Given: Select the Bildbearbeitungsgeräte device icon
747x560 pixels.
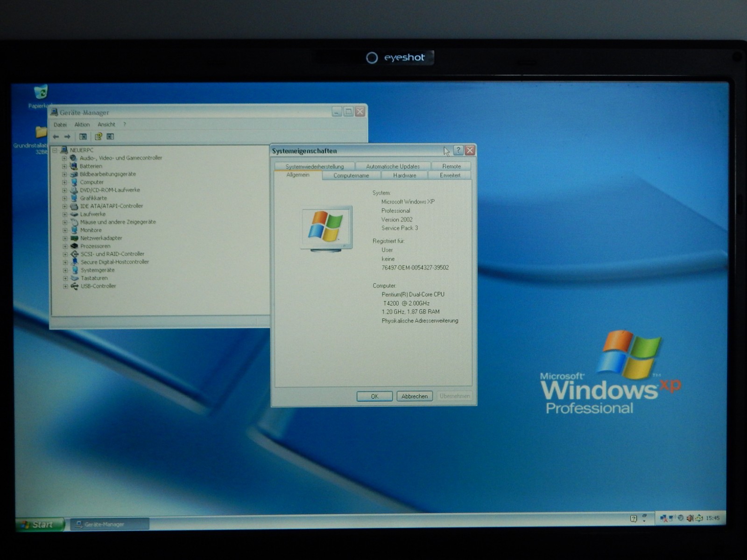Looking at the screenshot, I should pos(74,174).
